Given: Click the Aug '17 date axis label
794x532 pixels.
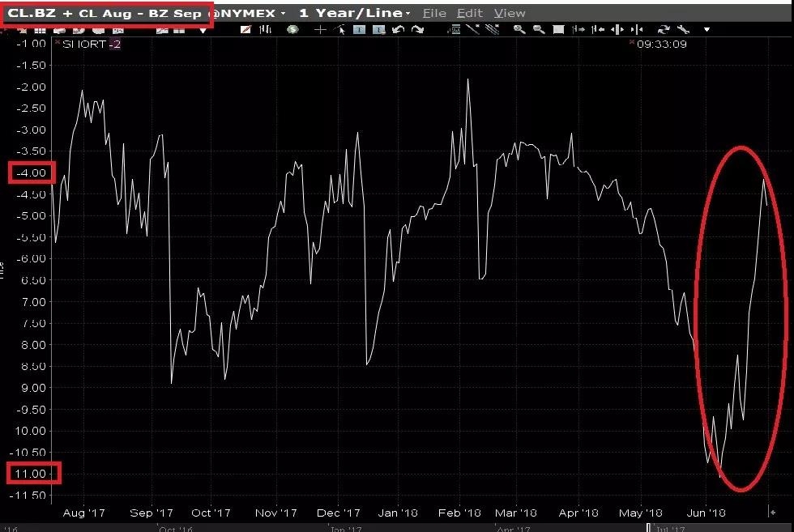Looking at the screenshot, I should 83,513.
